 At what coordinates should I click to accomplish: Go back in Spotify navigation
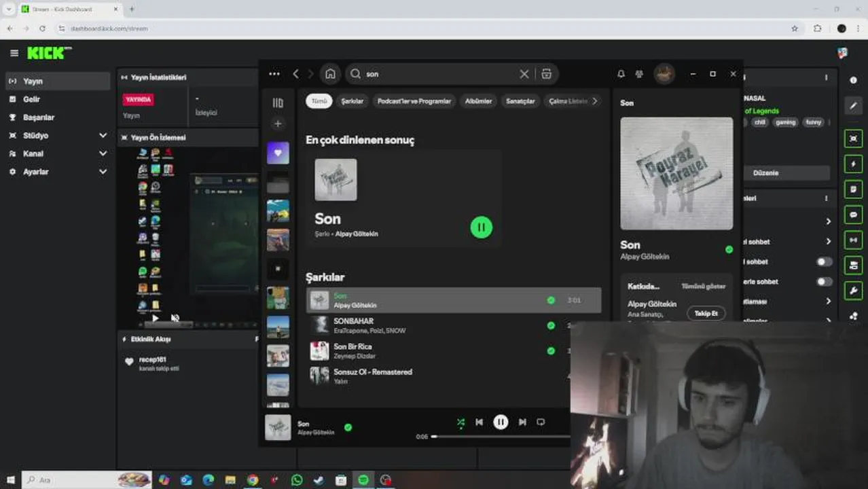(295, 74)
